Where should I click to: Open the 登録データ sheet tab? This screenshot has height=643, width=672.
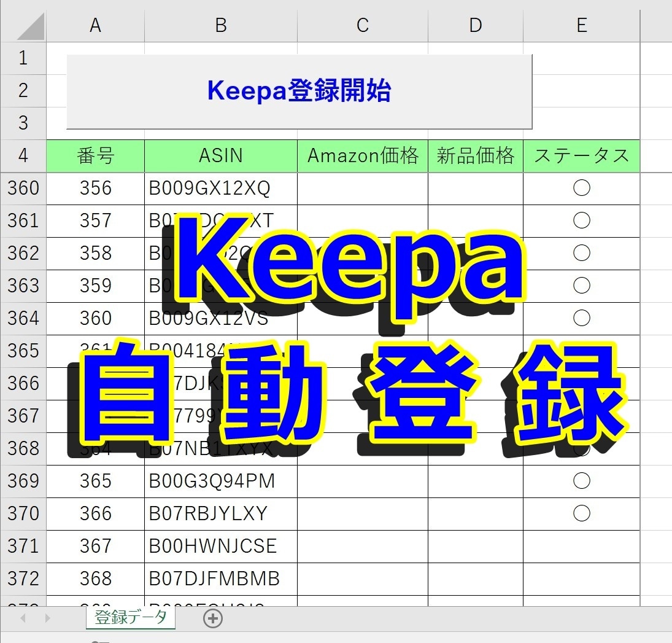[130, 618]
